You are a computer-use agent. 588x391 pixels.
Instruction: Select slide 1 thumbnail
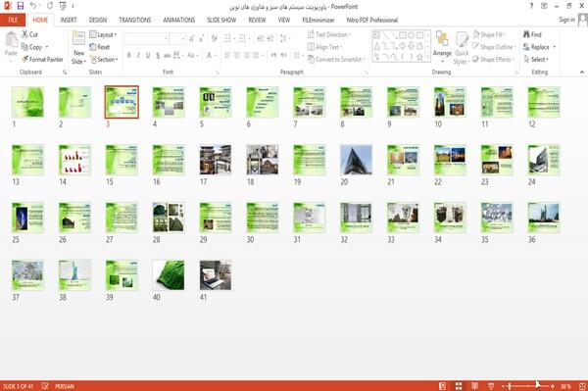tap(27, 102)
